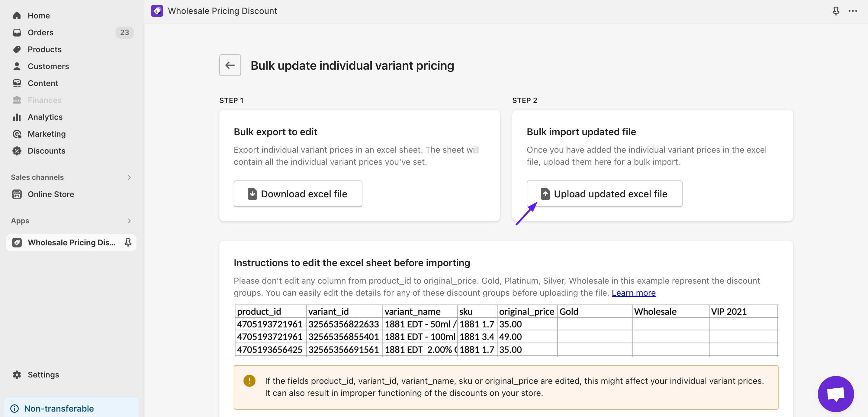Click the Gold column header
The image size is (868, 417).
[595, 311]
